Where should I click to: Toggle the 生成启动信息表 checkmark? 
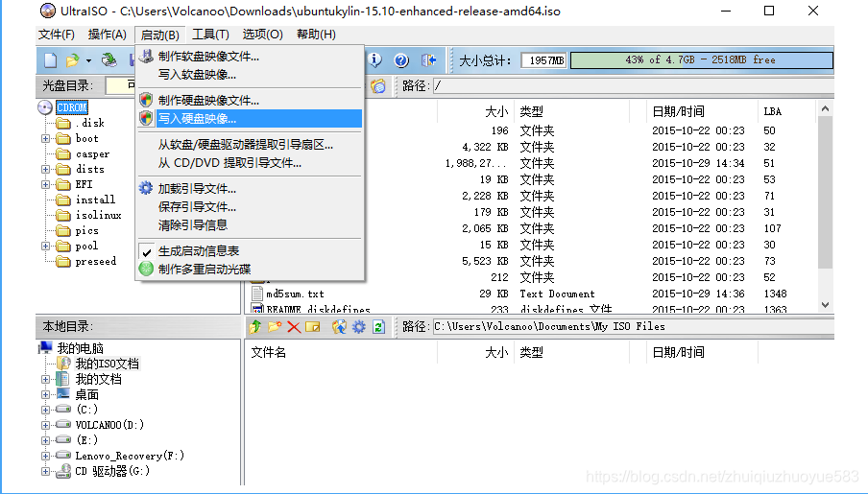(x=146, y=251)
